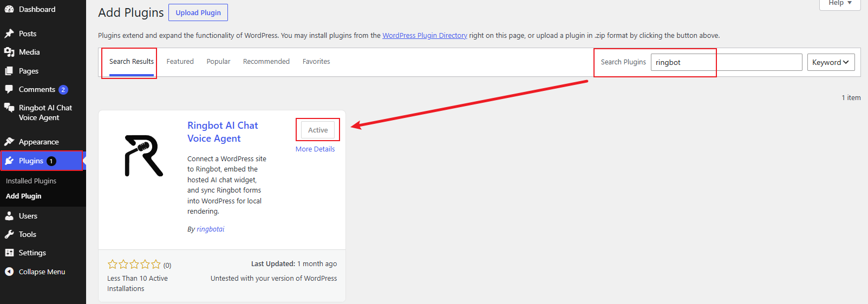
Task: Open Installed Plugins submenu
Action: pos(31,181)
